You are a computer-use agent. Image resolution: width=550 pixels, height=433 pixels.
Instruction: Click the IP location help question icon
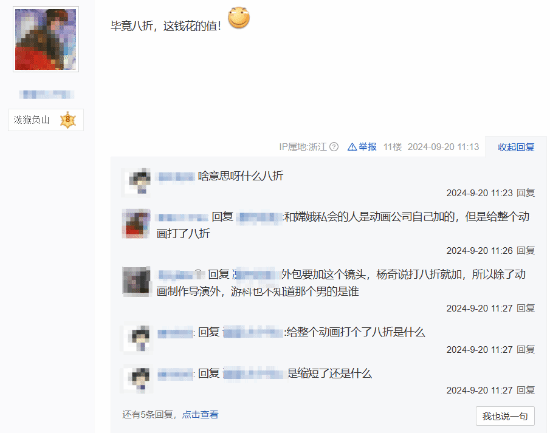click(x=334, y=147)
